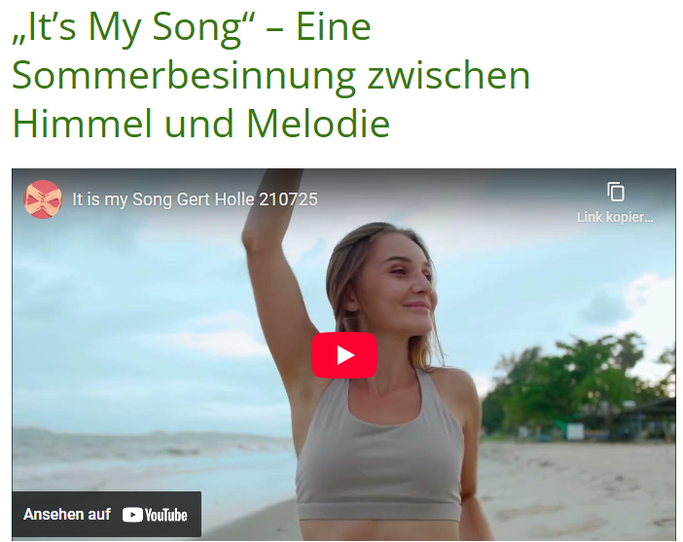683x542 pixels.
Task: Click the "Ansehen auf" text in the watch button
Action: [67, 514]
